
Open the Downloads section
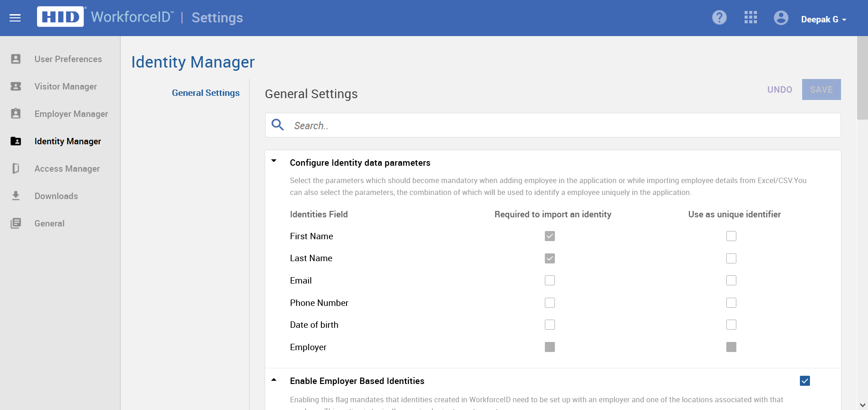(x=56, y=196)
